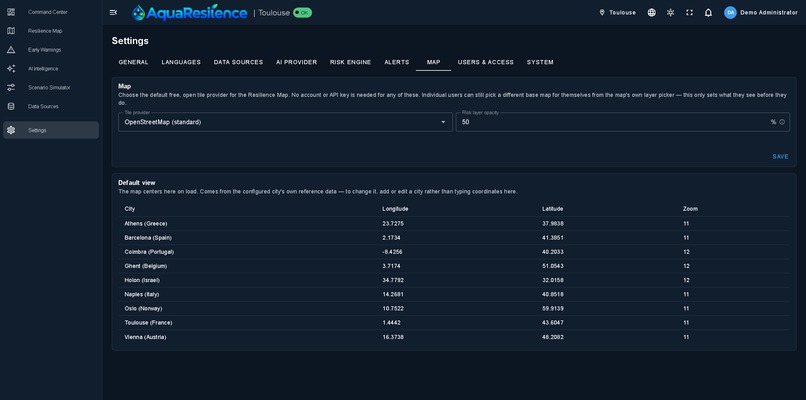
Task: Click the info icon in Risk layer opacity
Action: click(x=782, y=122)
